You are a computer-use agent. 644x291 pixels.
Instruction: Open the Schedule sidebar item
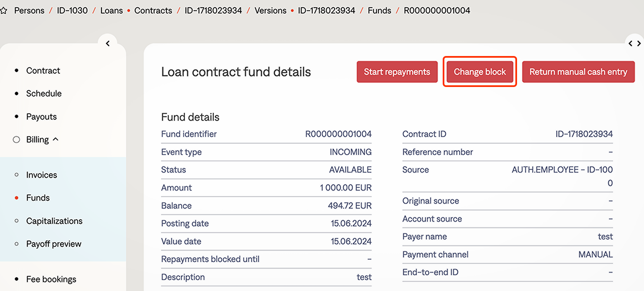(x=44, y=94)
